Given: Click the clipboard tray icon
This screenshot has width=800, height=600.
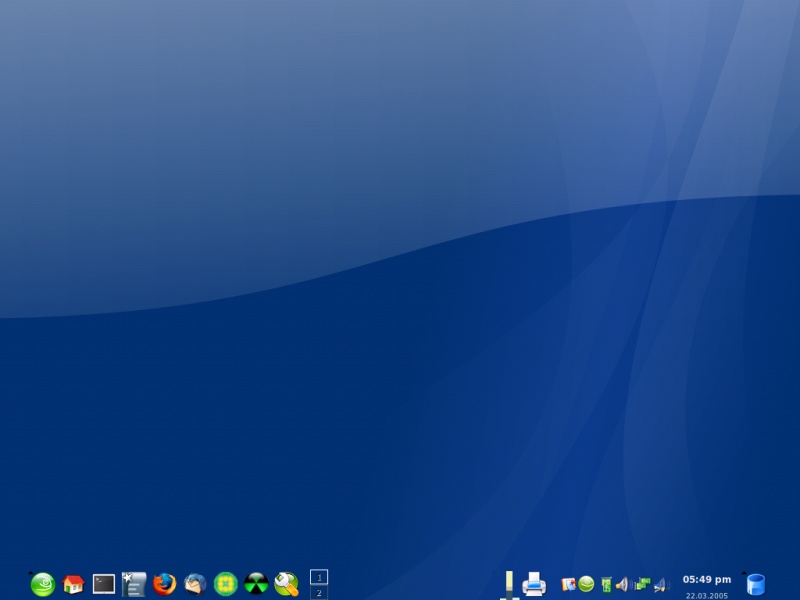Looking at the screenshot, I should (x=568, y=584).
